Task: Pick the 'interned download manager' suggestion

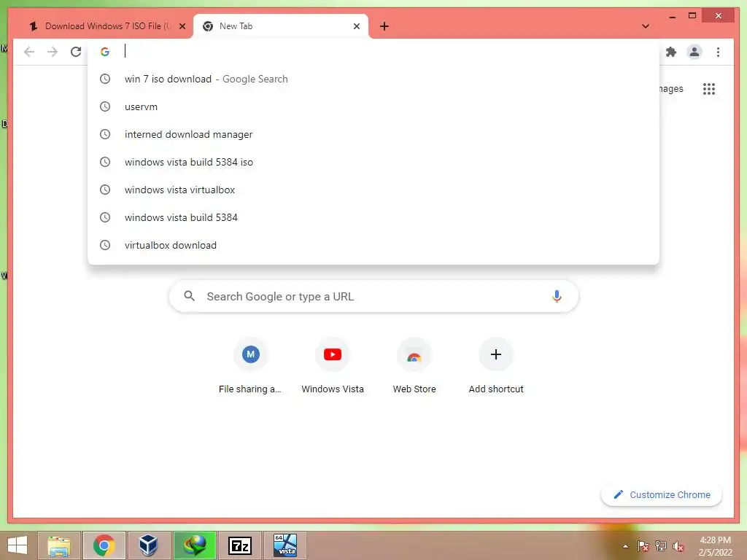Action: coord(373,134)
